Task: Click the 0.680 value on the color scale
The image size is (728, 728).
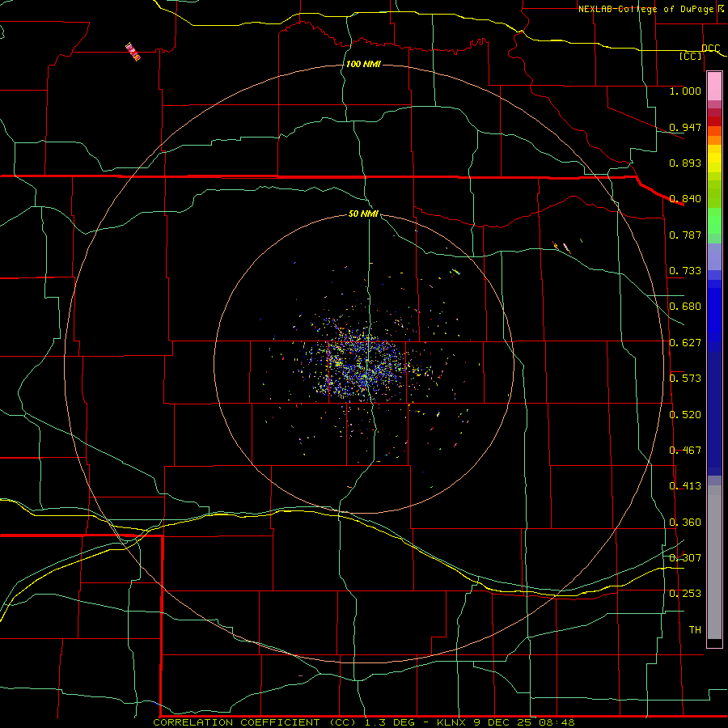Action: pos(685,307)
